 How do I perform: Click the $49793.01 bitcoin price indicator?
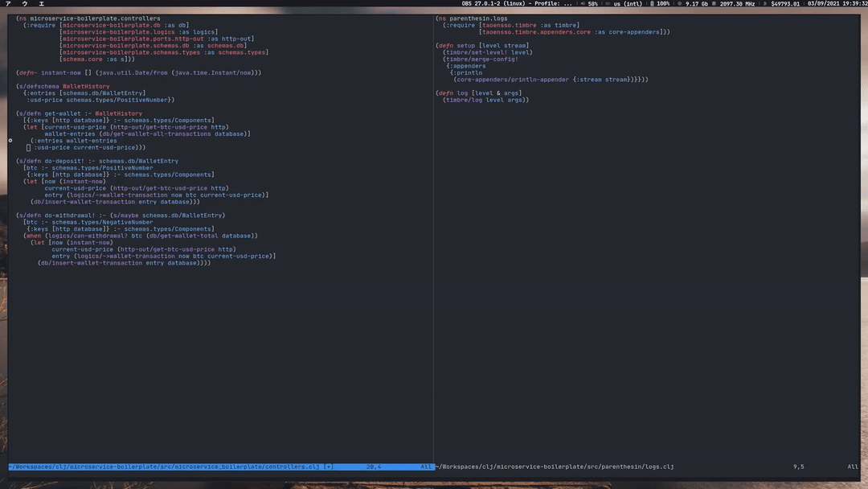coord(782,3)
